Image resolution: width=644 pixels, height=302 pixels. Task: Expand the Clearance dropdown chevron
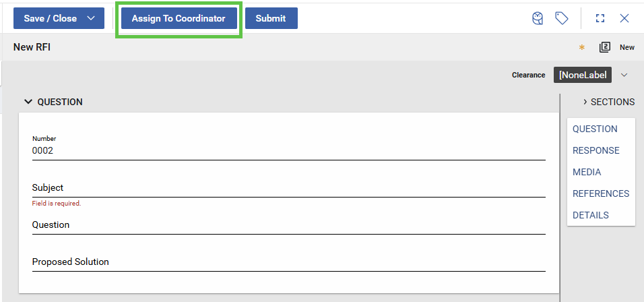click(x=624, y=75)
